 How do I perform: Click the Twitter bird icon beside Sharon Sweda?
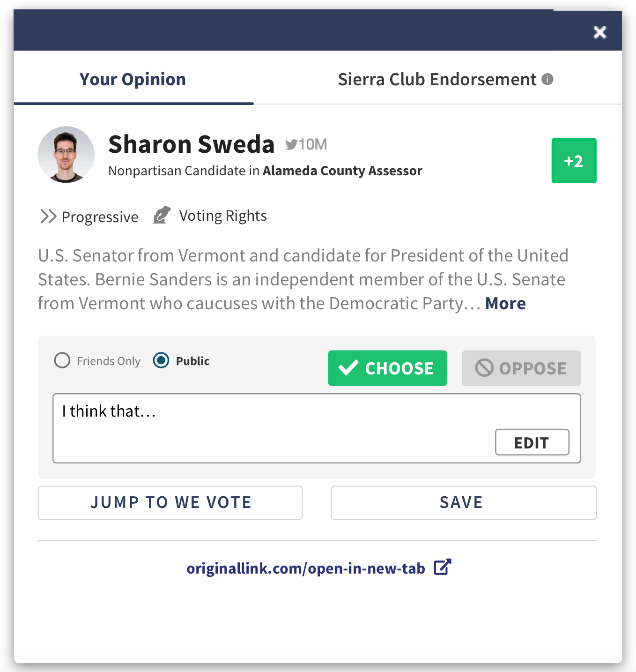[291, 144]
